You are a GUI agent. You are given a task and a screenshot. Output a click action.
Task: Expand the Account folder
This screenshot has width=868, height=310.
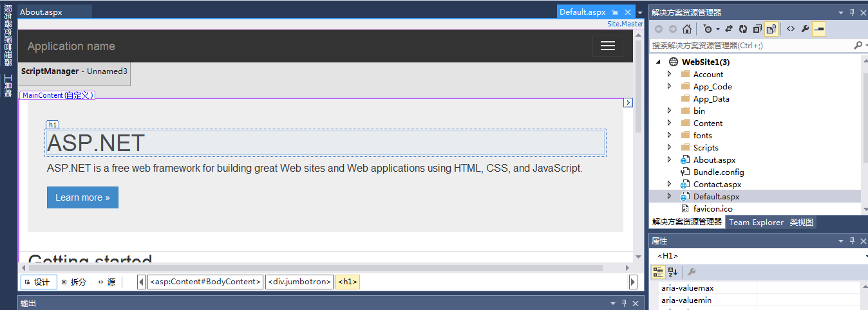click(669, 74)
